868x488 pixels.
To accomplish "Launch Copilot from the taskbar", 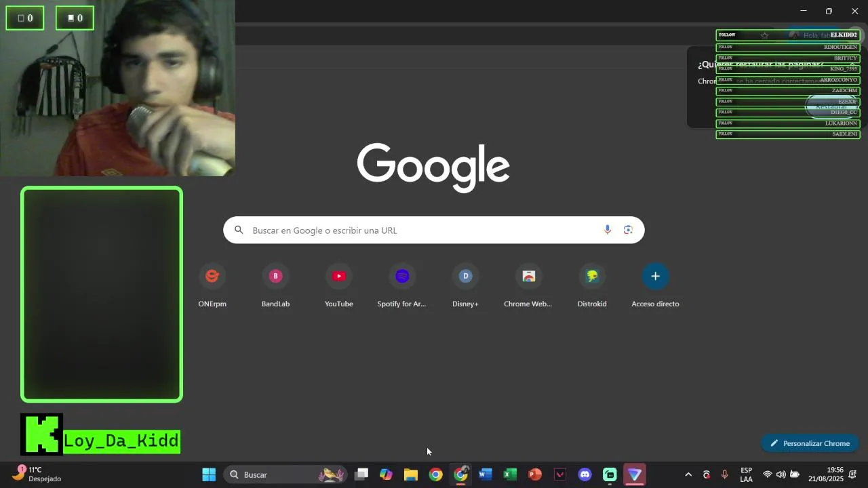I will 386,474.
